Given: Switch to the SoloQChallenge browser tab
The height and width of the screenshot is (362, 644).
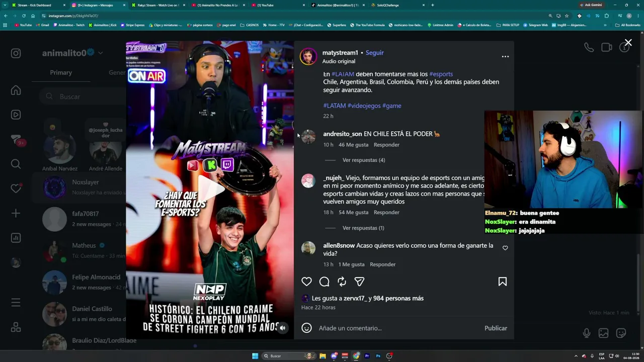Looking at the screenshot, I should tap(398, 5).
